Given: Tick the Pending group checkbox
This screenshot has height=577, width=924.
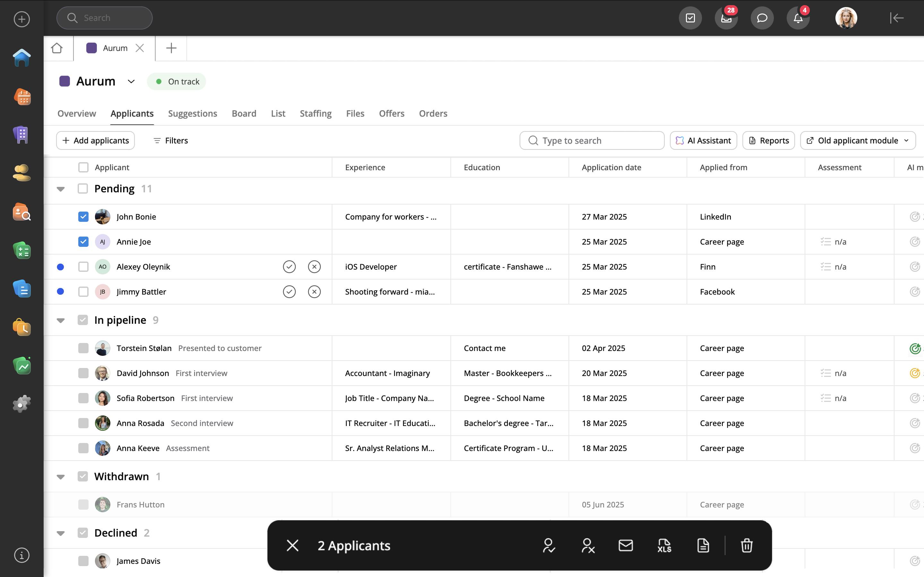Looking at the screenshot, I should tap(83, 188).
